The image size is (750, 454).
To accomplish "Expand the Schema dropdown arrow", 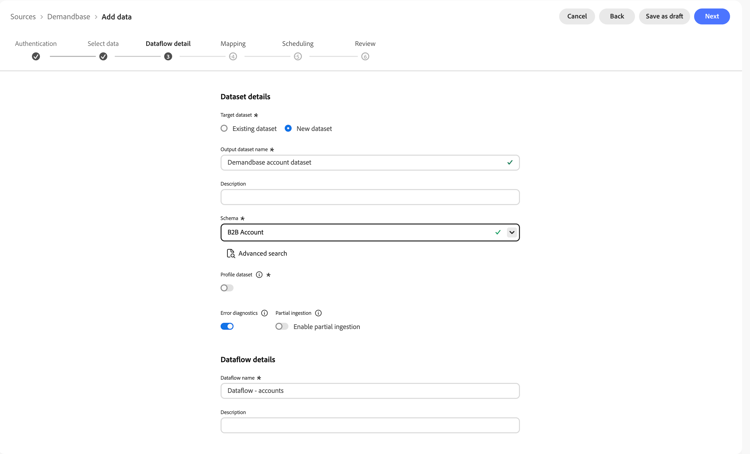I will tap(512, 233).
